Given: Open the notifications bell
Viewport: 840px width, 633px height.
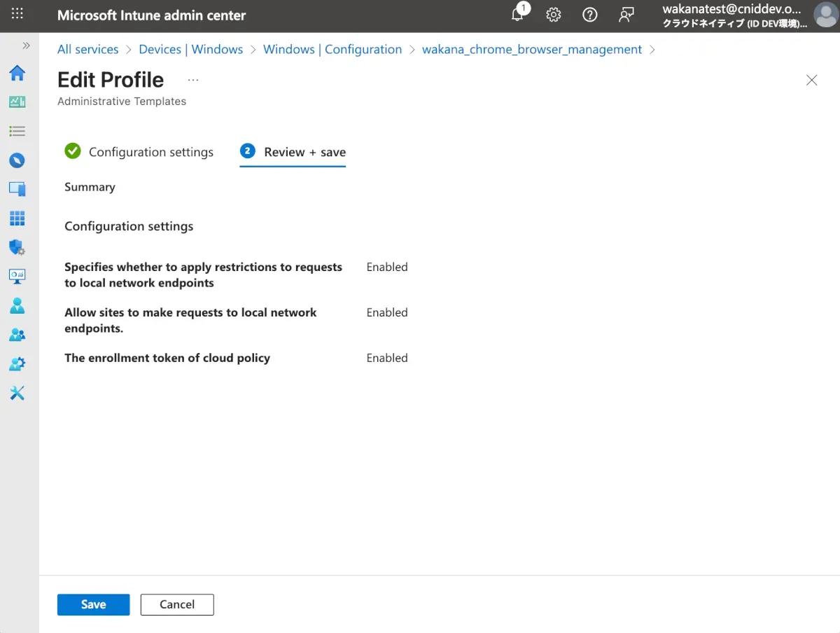Looking at the screenshot, I should pos(518,15).
